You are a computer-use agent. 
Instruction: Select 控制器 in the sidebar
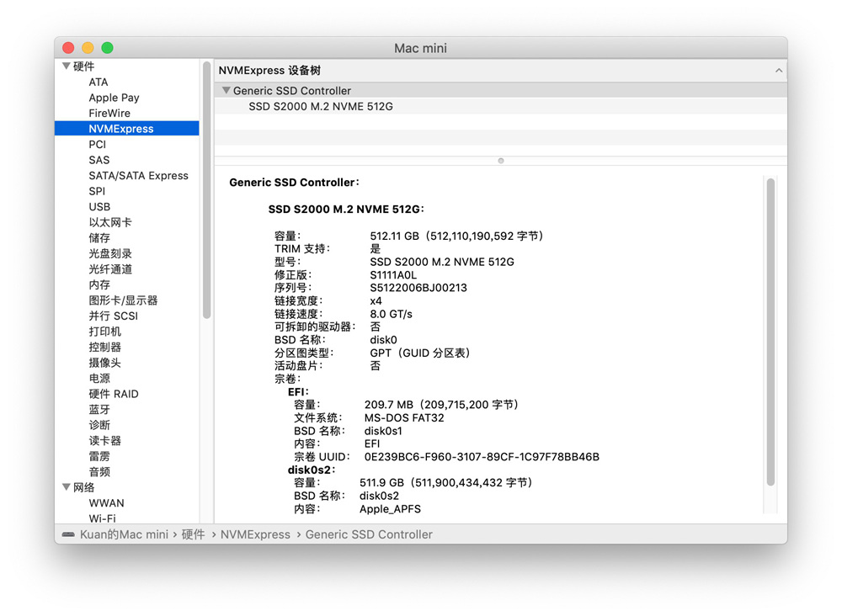(x=104, y=347)
